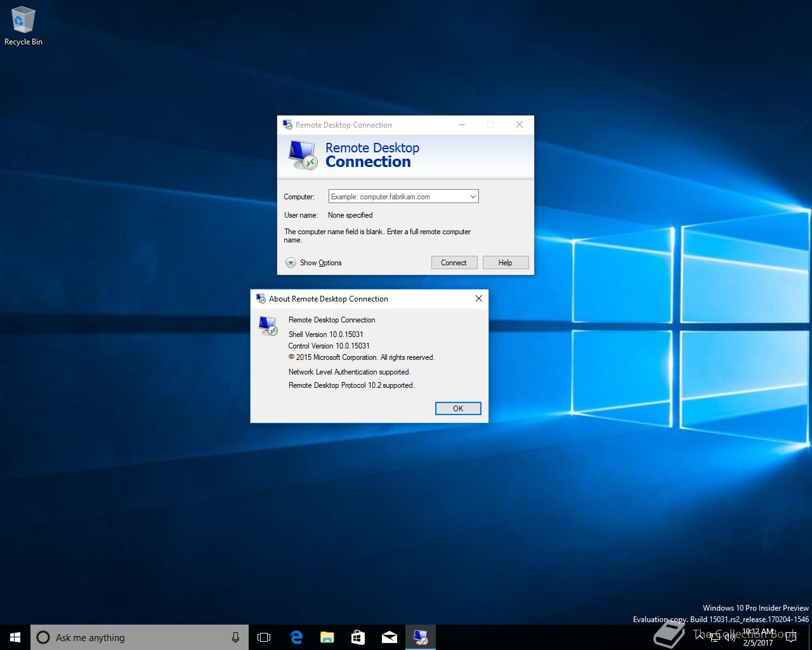Viewport: 812px width, 650px height.
Task: Click 'Shell Version 10.0.15031' text
Action: click(x=326, y=335)
